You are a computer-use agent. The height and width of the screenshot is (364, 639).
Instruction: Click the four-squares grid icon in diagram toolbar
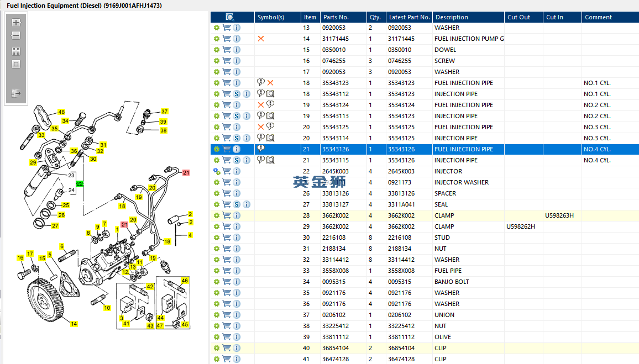pos(16,51)
